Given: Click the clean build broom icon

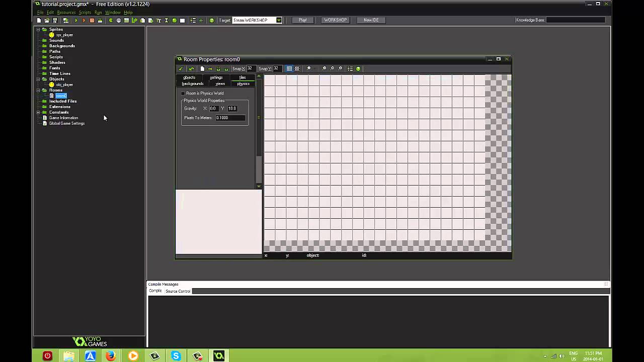Looking at the screenshot, I should click(100, 20).
